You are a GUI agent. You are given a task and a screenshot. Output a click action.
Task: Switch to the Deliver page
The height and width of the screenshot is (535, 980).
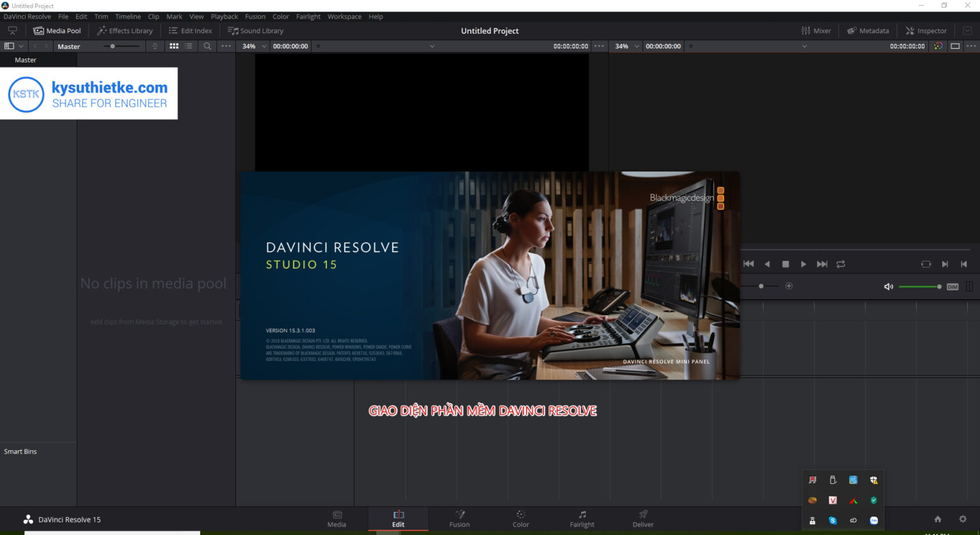pos(643,519)
